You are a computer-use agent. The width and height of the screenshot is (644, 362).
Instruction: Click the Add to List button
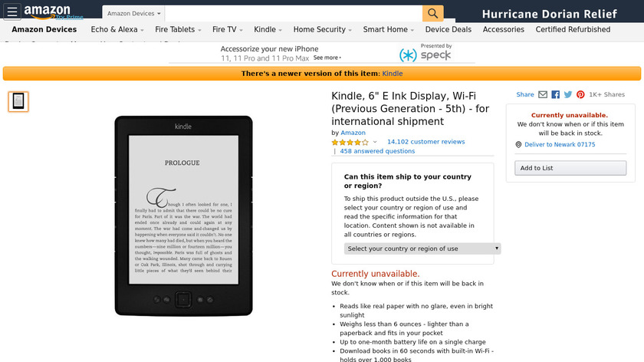pos(570,168)
